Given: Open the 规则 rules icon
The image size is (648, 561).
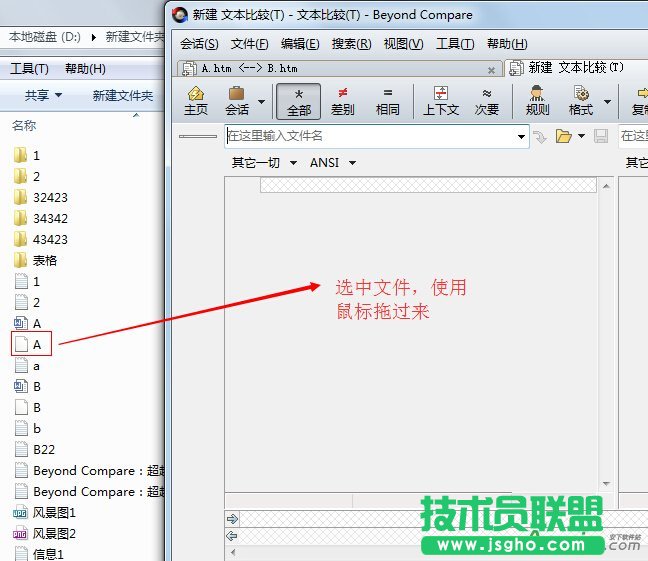Looking at the screenshot, I should click(537, 101).
